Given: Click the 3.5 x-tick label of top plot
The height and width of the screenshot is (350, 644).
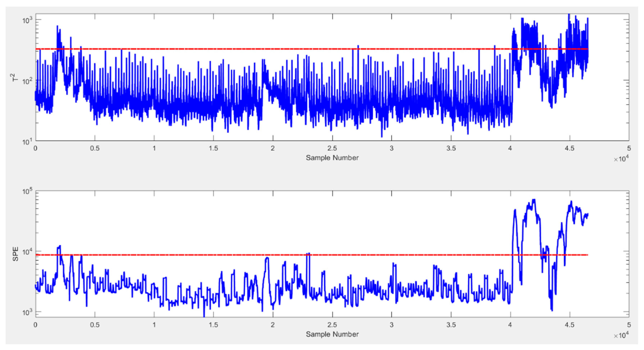Looking at the screenshot, I should pyautogui.click(x=451, y=148).
